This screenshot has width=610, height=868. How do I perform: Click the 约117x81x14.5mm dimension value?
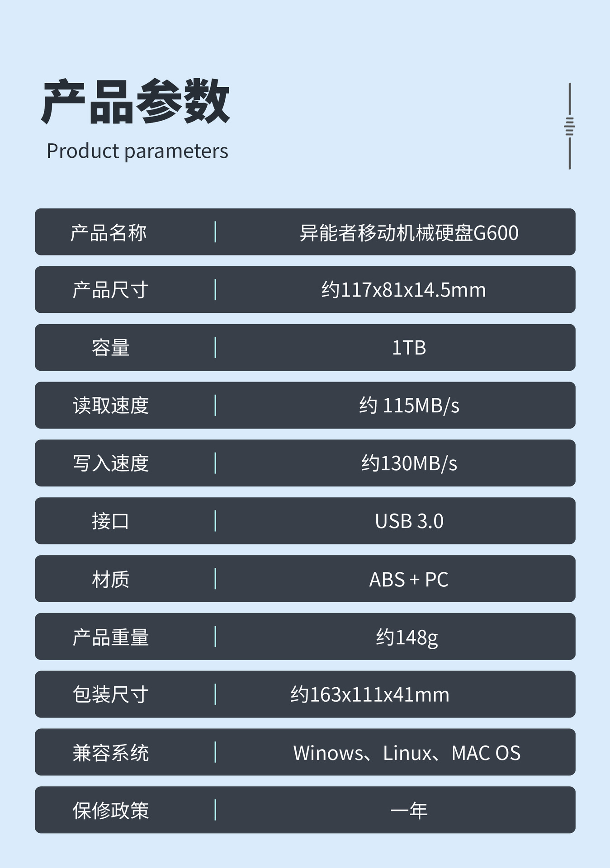[403, 290]
